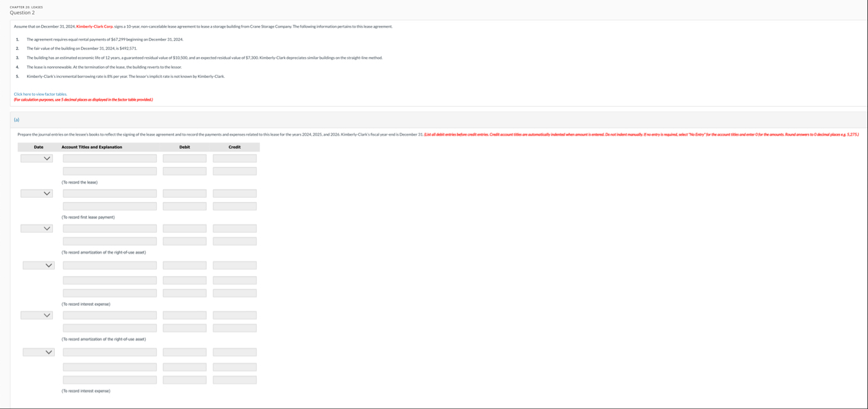The height and width of the screenshot is (409, 868).
Task: Open the Date dropdown for the first interest expense entry
Action: (x=39, y=265)
